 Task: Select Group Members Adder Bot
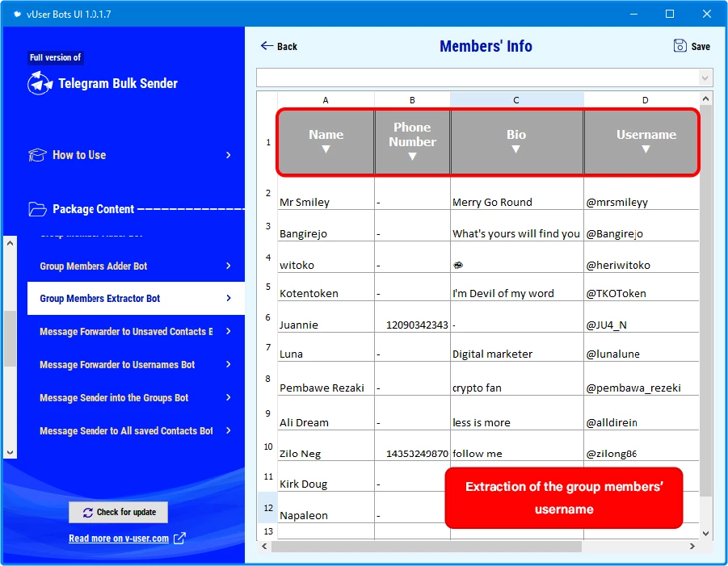pyautogui.click(x=136, y=266)
